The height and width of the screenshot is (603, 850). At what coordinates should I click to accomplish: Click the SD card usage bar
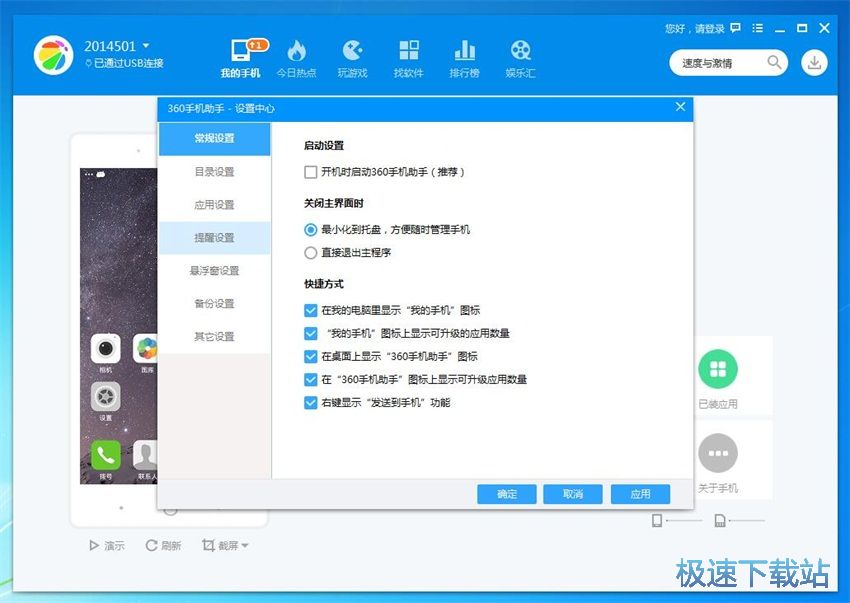[x=746, y=521]
